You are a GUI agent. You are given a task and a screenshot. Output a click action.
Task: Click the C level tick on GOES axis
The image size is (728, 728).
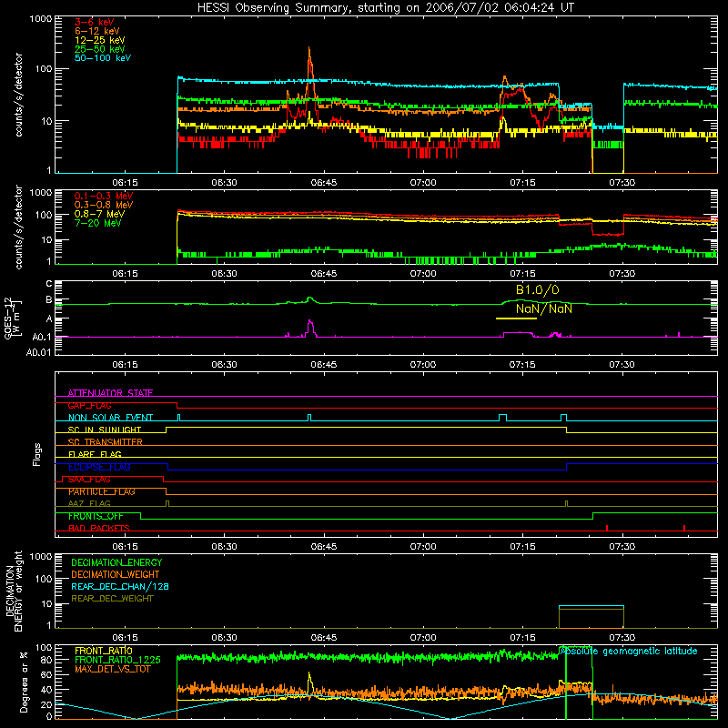(49, 284)
